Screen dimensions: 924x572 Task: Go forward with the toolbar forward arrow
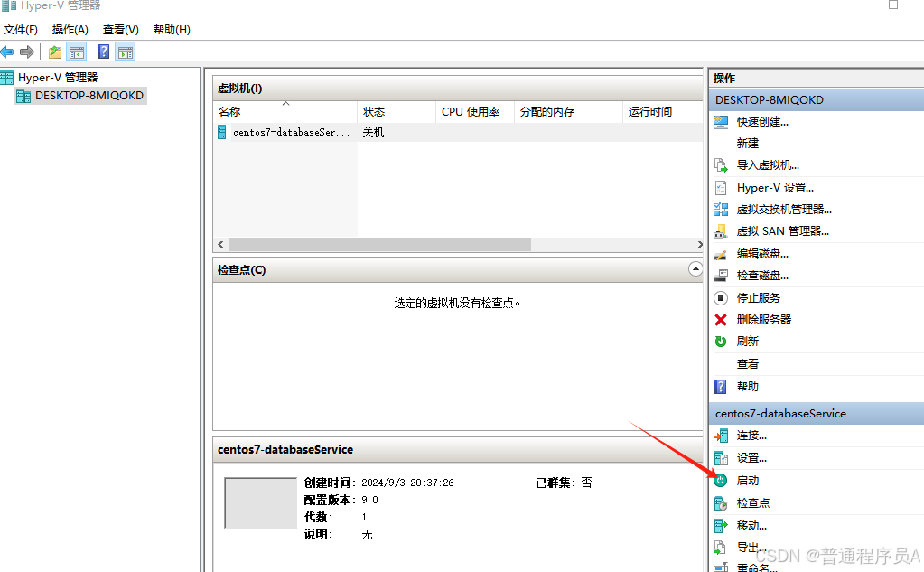tap(26, 52)
